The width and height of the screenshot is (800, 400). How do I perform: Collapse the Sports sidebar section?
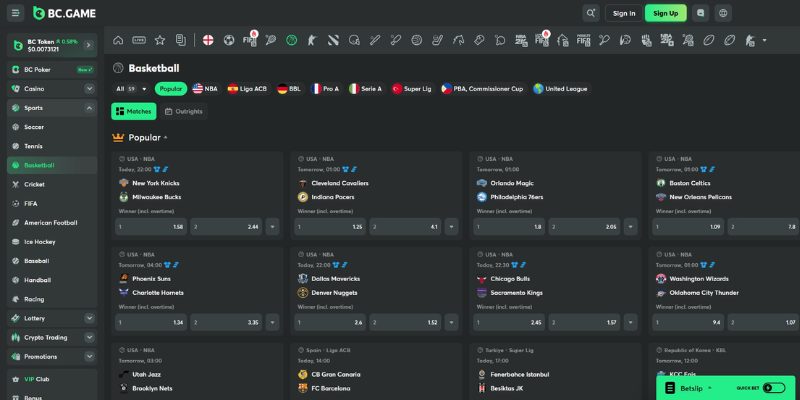pos(90,108)
